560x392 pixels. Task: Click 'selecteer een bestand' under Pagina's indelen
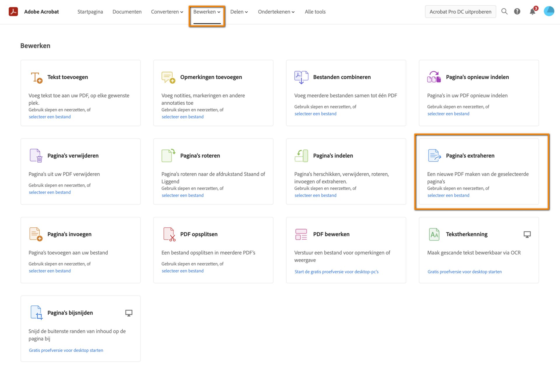pyautogui.click(x=315, y=196)
